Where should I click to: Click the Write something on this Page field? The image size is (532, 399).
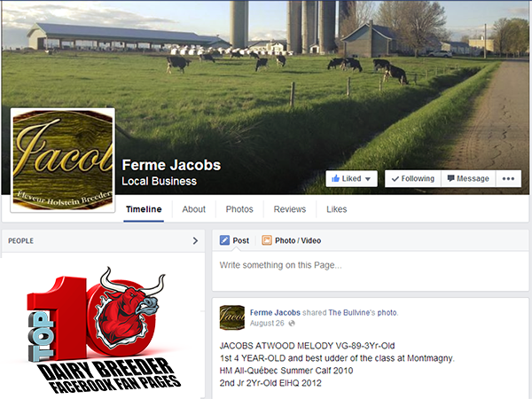pos(370,271)
